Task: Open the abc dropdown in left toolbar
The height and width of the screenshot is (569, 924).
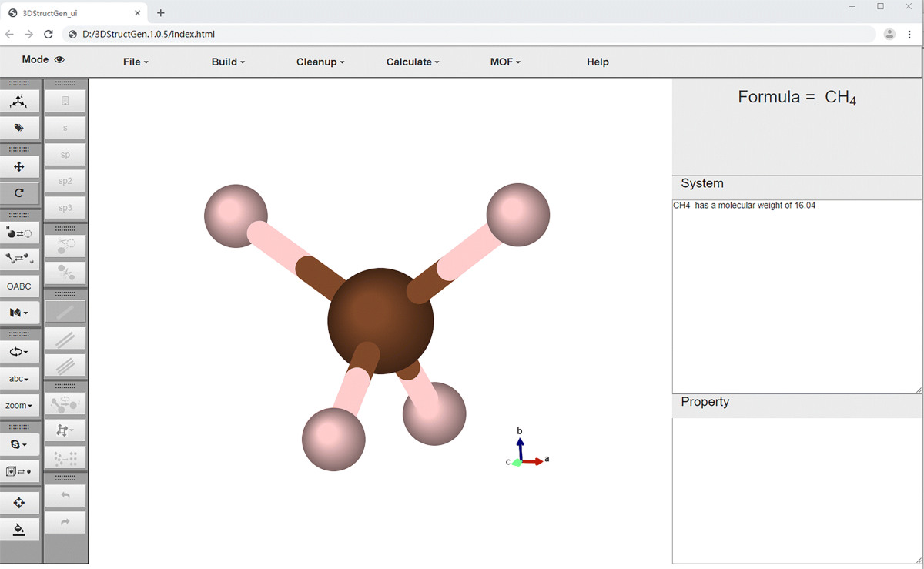Action: pyautogui.click(x=19, y=379)
